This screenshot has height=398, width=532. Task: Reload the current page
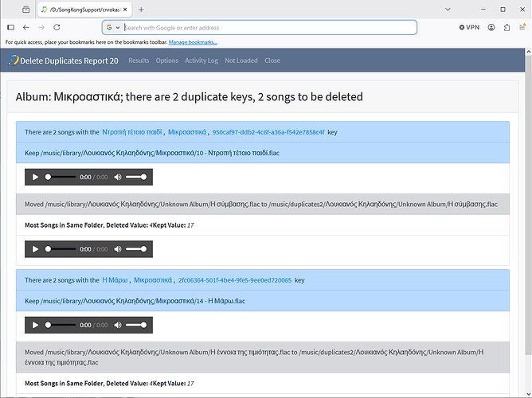[x=57, y=27]
